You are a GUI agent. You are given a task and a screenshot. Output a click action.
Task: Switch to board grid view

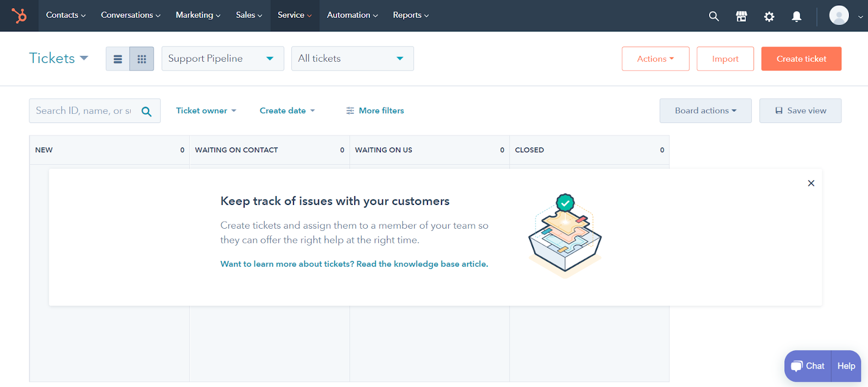[x=142, y=59]
